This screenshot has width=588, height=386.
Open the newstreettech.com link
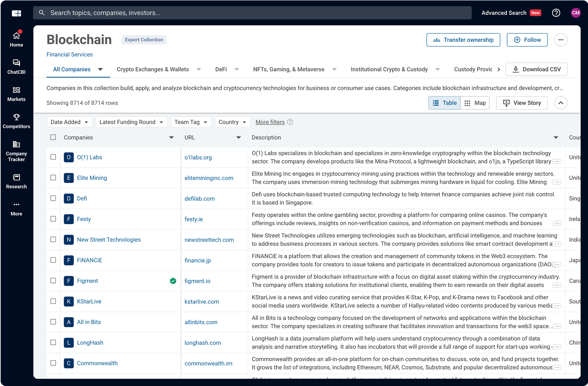pyautogui.click(x=209, y=240)
